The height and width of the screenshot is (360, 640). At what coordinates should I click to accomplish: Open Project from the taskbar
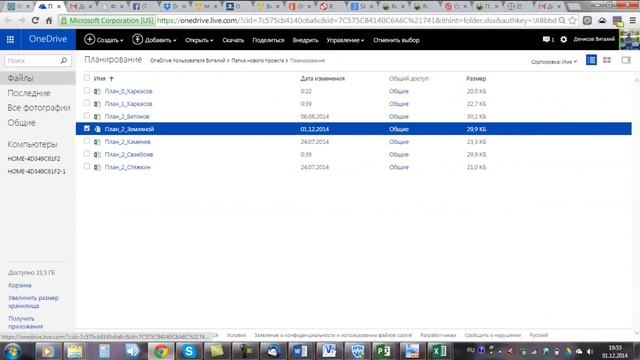click(x=383, y=351)
